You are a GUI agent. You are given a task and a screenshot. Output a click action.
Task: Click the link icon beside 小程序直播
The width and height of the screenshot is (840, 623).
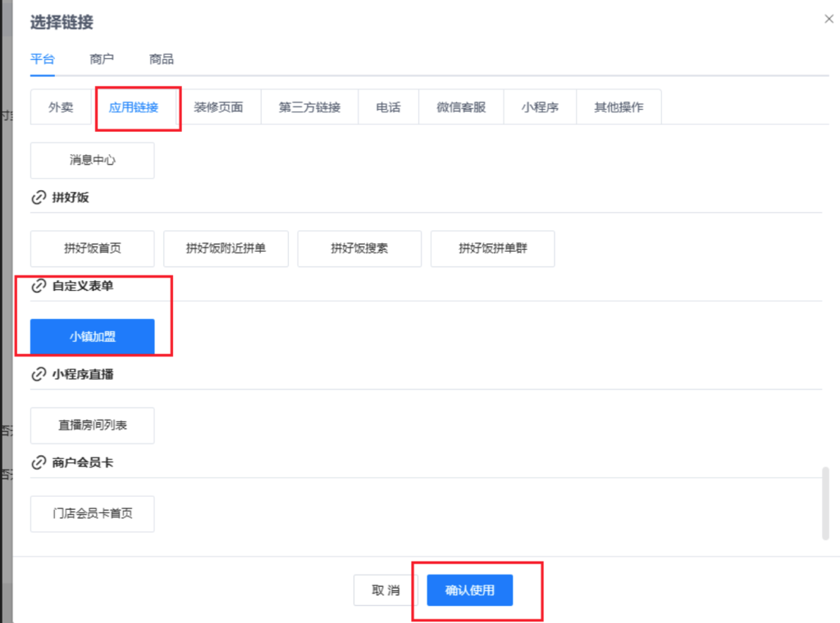pos(38,375)
